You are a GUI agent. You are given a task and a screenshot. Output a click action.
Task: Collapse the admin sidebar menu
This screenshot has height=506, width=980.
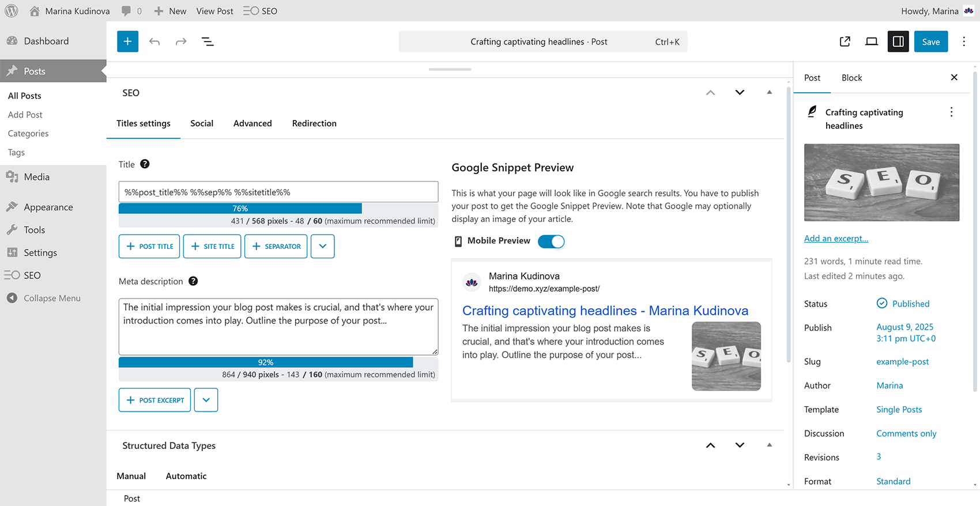tap(53, 298)
